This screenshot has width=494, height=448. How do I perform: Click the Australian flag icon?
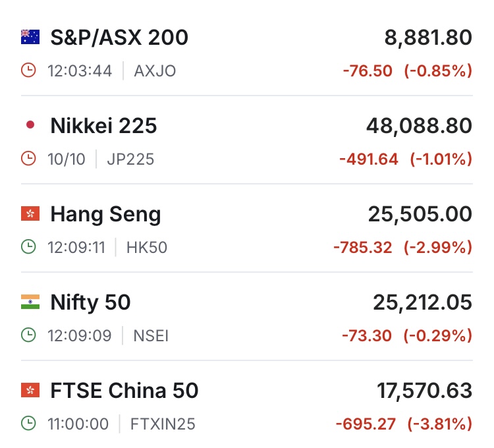[x=30, y=37]
